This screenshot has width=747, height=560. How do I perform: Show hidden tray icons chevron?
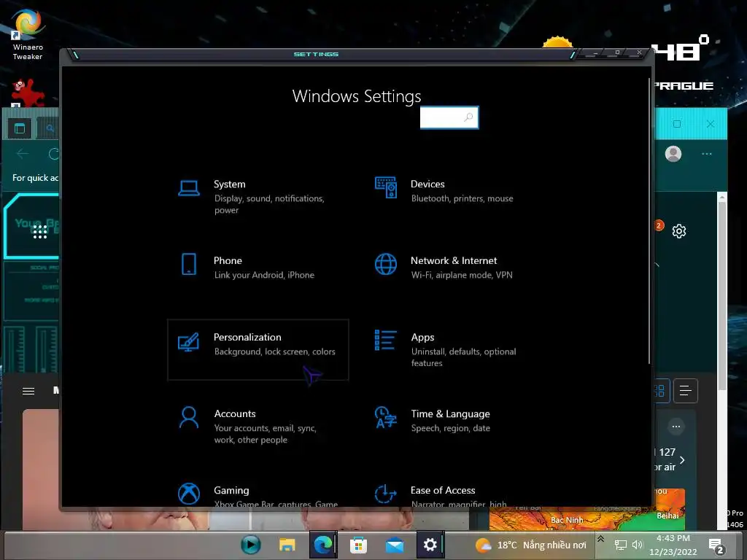(601, 539)
